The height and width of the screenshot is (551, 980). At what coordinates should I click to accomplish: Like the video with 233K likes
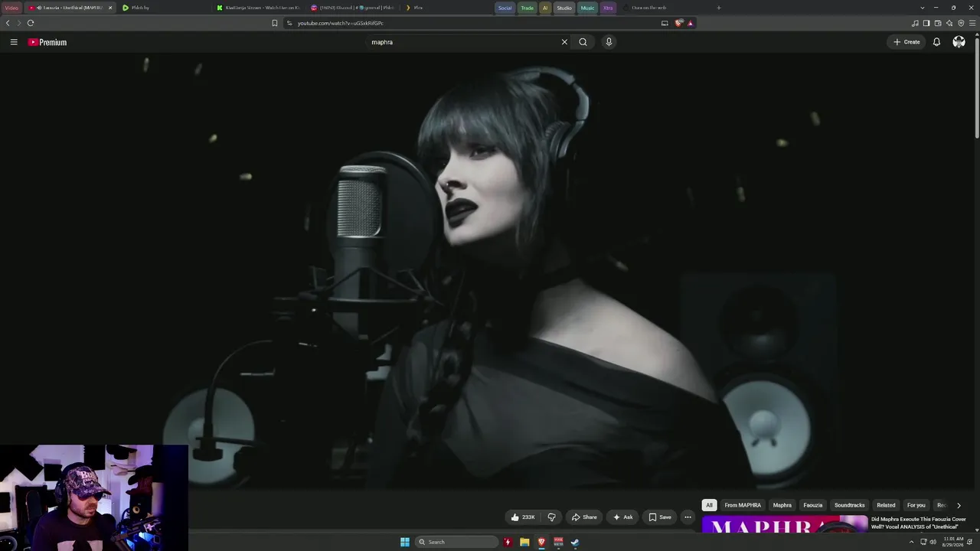[x=523, y=517]
